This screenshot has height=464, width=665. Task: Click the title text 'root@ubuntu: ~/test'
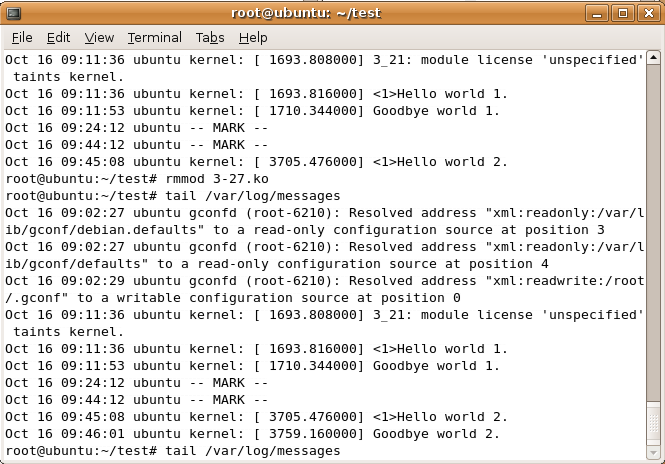(306, 13)
